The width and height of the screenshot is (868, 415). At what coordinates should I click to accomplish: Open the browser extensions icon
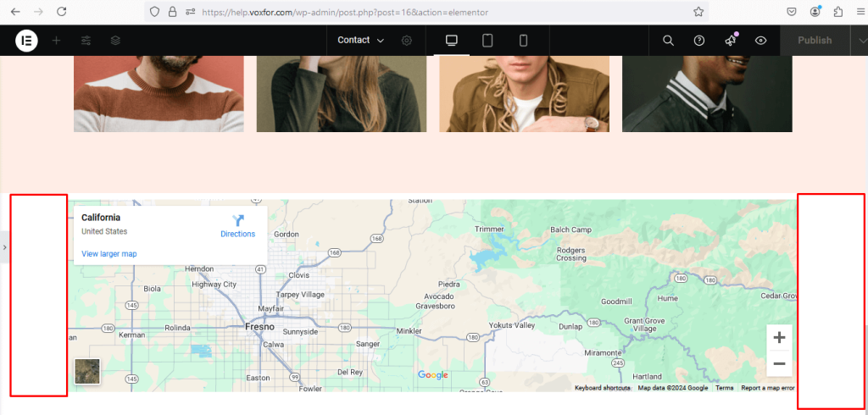(x=838, y=12)
